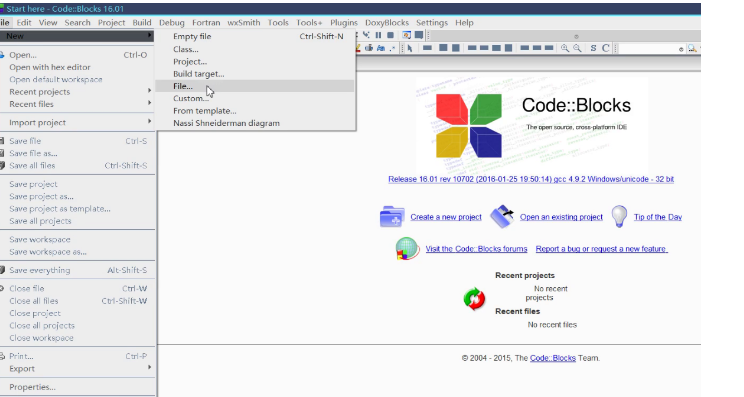The width and height of the screenshot is (744, 397).
Task: Click the red-green recent projects refresh icon
Action: [x=474, y=299]
